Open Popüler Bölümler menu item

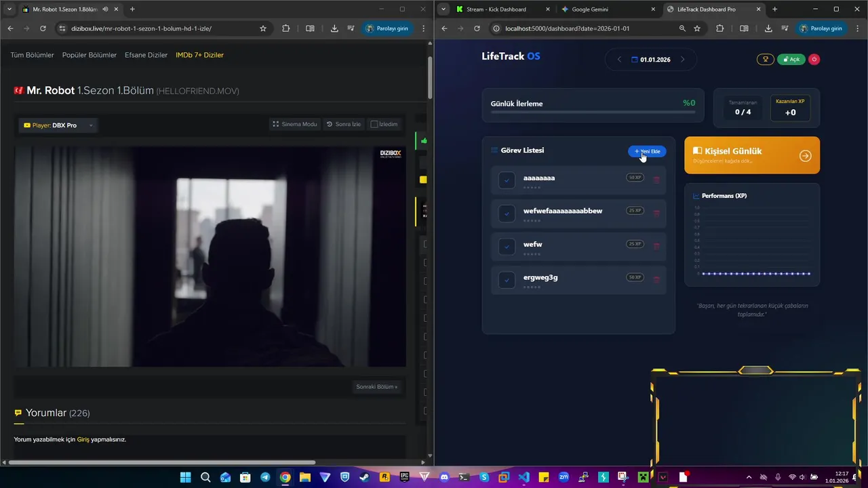90,55
